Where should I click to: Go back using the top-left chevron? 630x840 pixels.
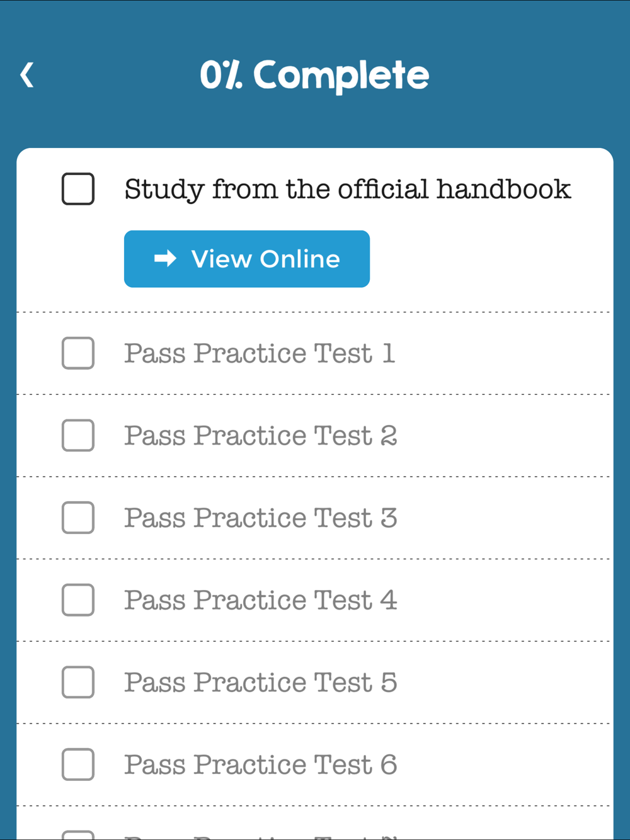click(x=26, y=75)
